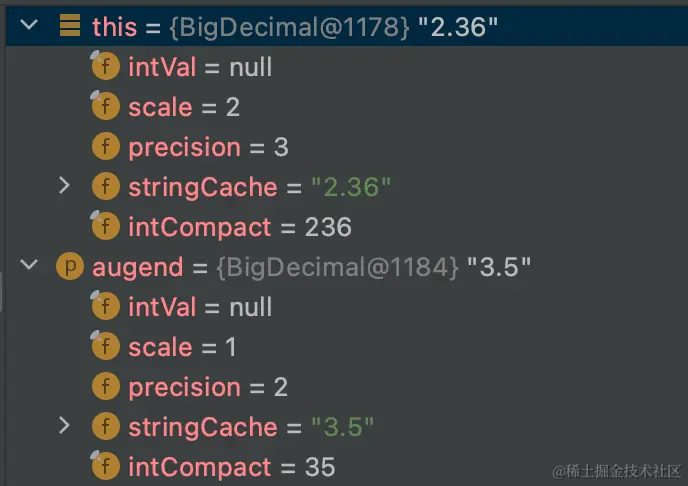Select intVal = null row under augend
688x486 pixels.
click(347, 307)
